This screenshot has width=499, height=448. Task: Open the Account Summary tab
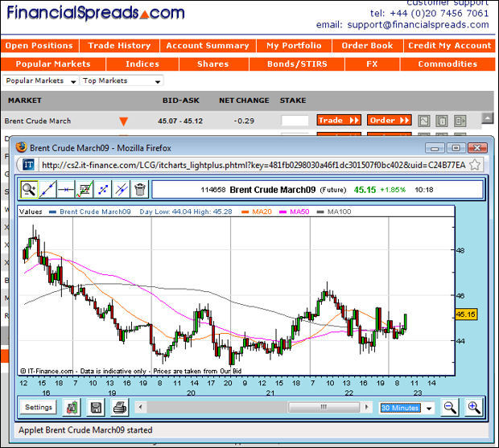click(208, 46)
